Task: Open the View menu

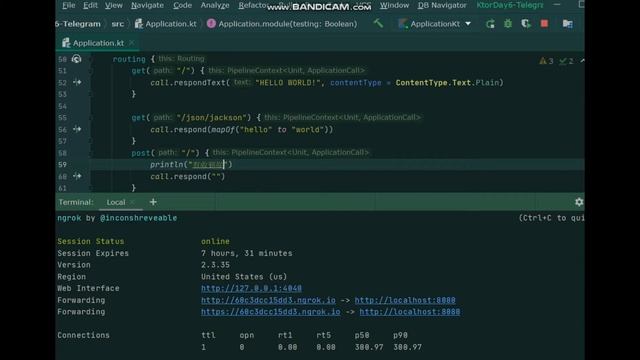Action: [x=113, y=5]
